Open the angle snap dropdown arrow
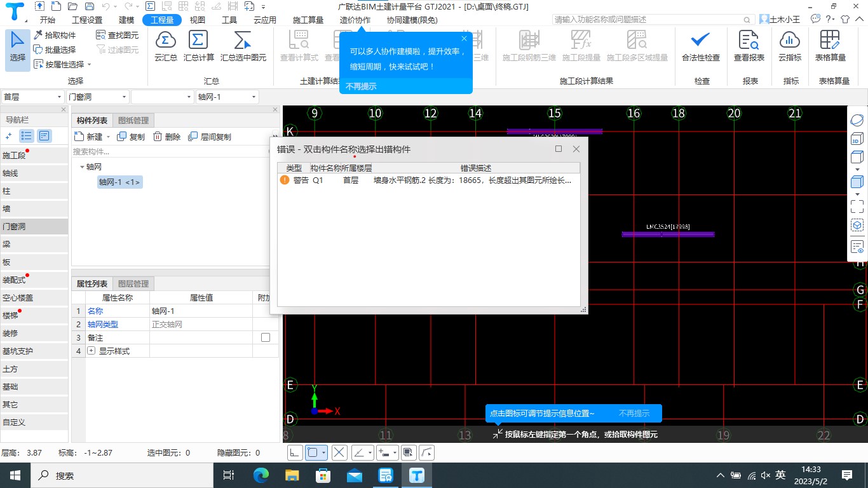This screenshot has height=488, width=868. [x=369, y=453]
